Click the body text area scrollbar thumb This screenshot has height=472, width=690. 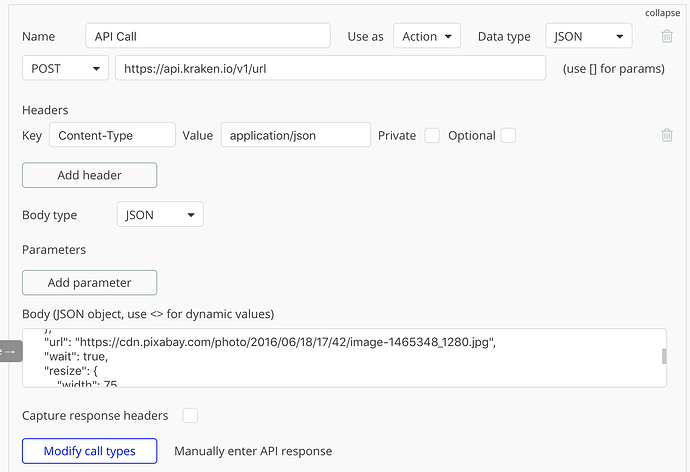point(664,356)
